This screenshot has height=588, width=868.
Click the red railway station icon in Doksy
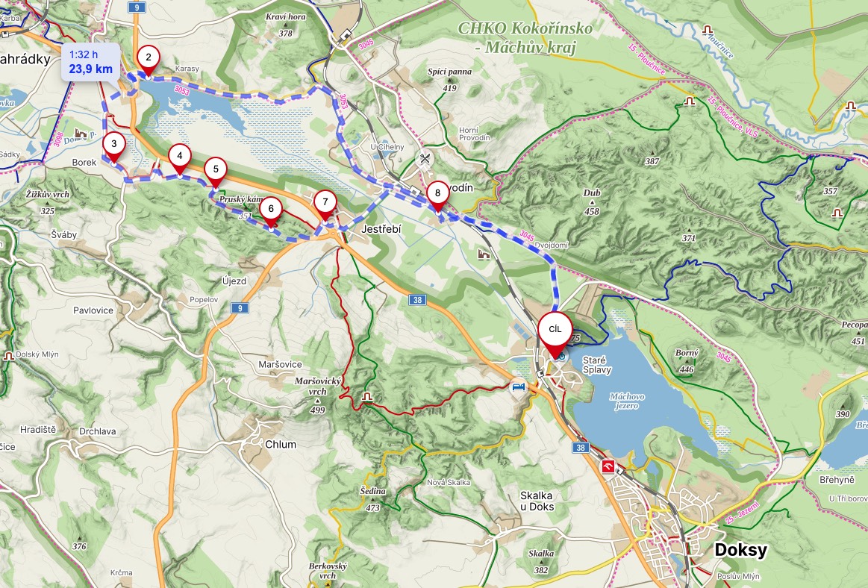coord(609,466)
